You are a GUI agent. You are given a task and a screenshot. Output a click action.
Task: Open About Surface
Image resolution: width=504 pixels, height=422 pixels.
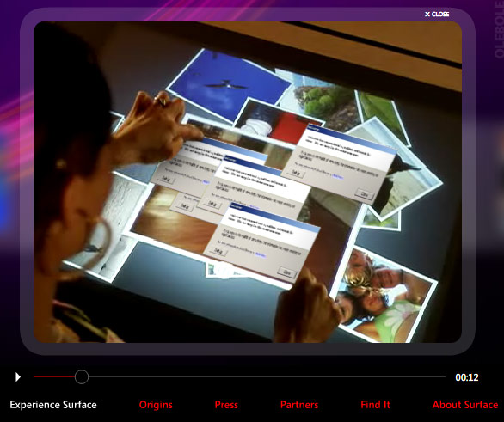pyautogui.click(x=465, y=404)
